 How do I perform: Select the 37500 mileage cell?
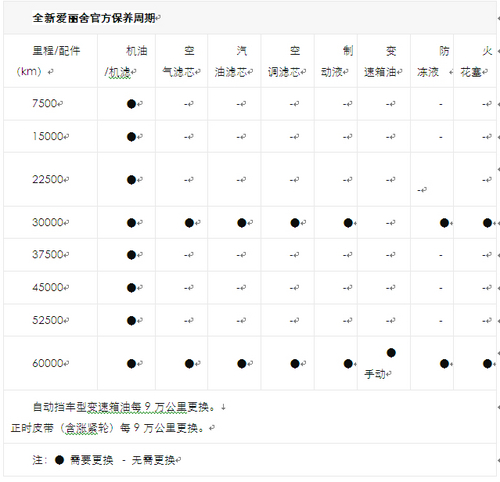click(50, 255)
